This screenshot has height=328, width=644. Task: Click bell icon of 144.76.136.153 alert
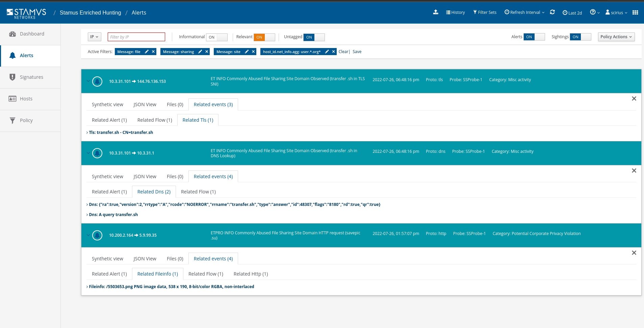click(x=97, y=81)
